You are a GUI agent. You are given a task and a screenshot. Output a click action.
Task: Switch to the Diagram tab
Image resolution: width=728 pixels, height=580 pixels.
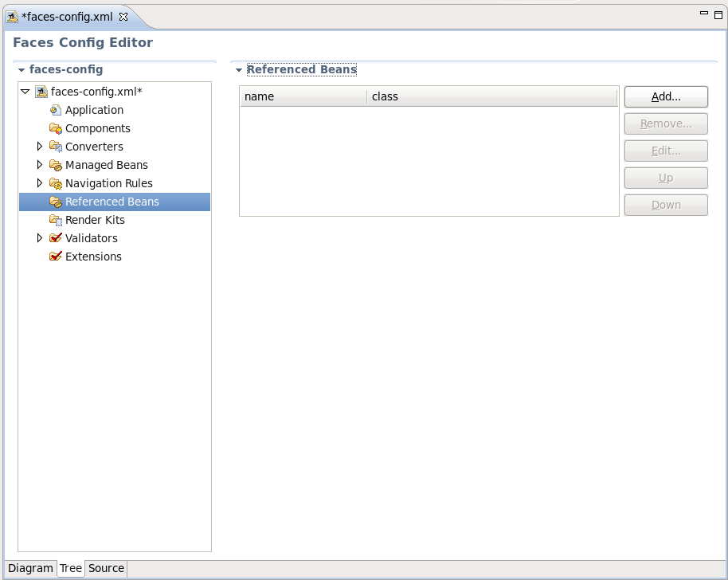pos(30,568)
